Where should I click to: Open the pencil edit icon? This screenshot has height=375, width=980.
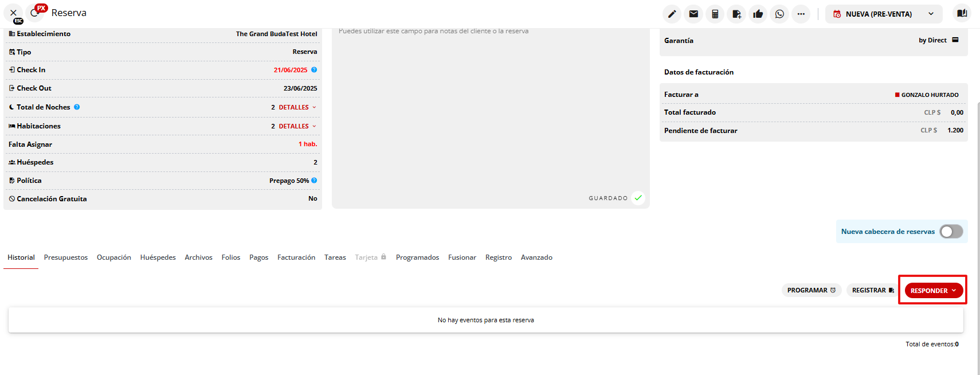pyautogui.click(x=672, y=14)
